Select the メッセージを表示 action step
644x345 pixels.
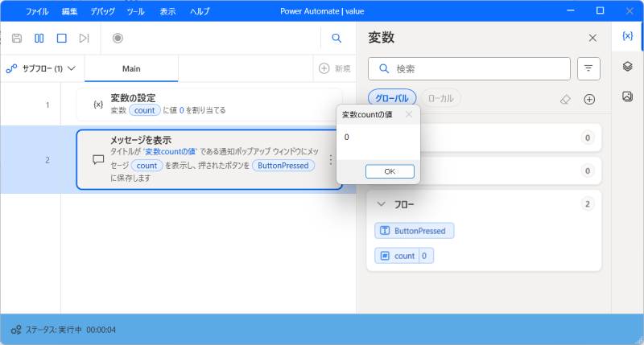pyautogui.click(x=209, y=159)
